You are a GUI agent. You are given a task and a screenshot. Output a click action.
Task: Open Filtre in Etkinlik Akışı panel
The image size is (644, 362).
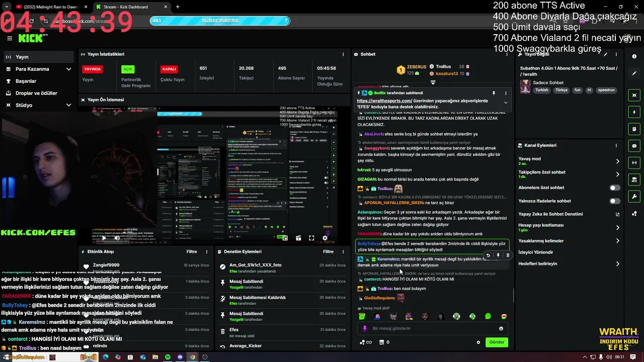tap(192, 251)
